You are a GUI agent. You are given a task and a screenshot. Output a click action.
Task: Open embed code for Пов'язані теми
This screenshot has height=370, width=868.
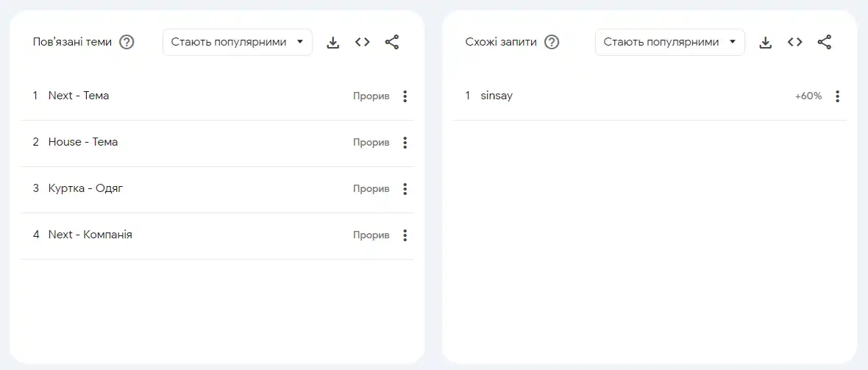362,42
